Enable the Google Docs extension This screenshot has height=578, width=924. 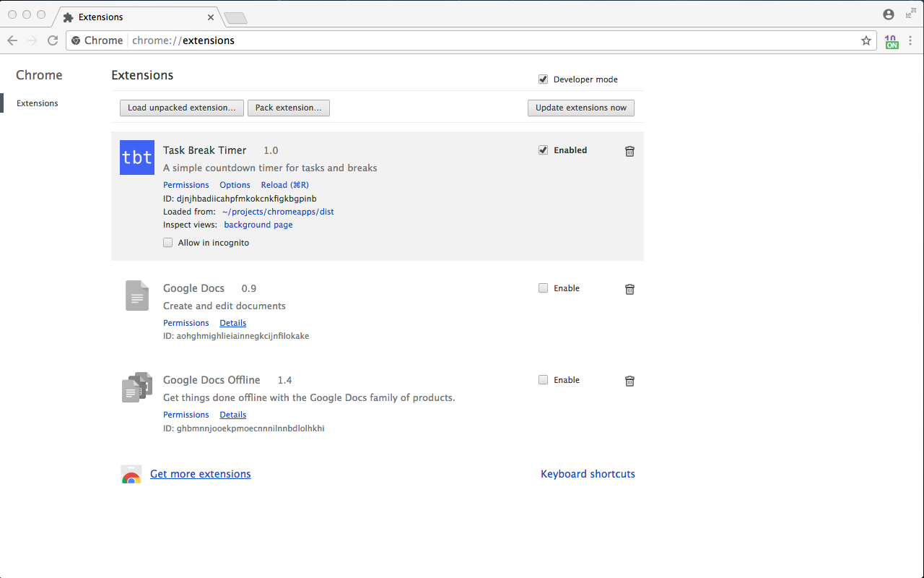[543, 288]
